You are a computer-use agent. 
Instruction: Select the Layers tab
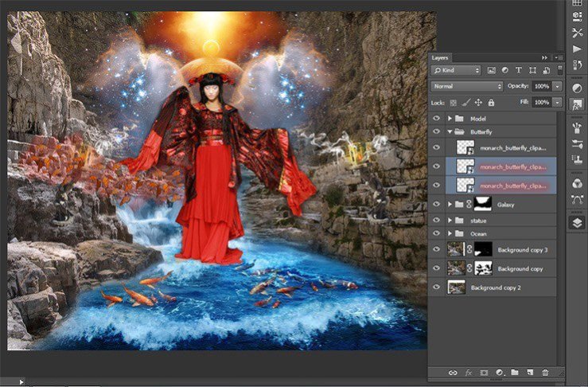click(440, 57)
